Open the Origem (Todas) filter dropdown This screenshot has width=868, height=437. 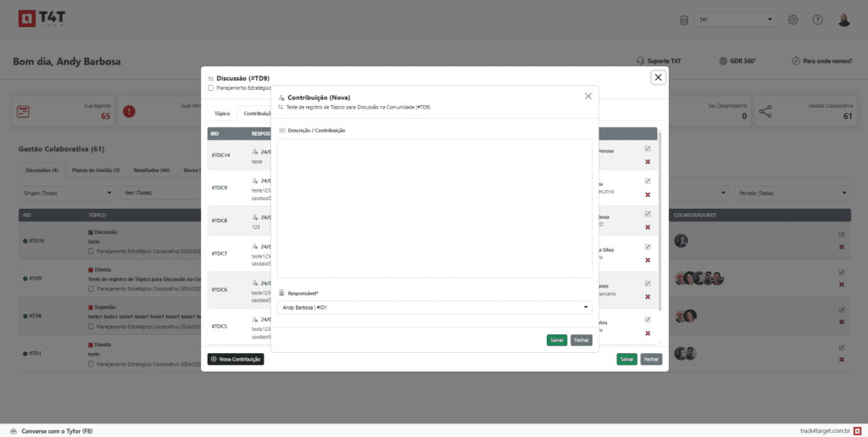tap(68, 193)
